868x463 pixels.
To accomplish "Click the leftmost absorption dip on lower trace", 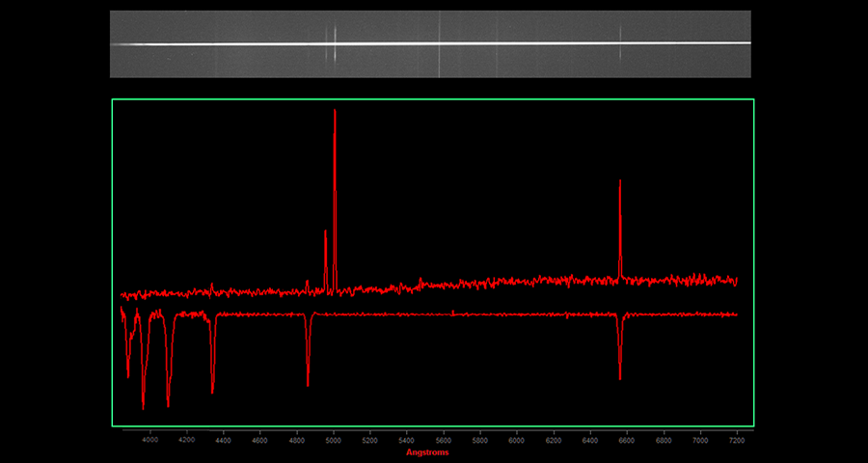I will tap(127, 374).
